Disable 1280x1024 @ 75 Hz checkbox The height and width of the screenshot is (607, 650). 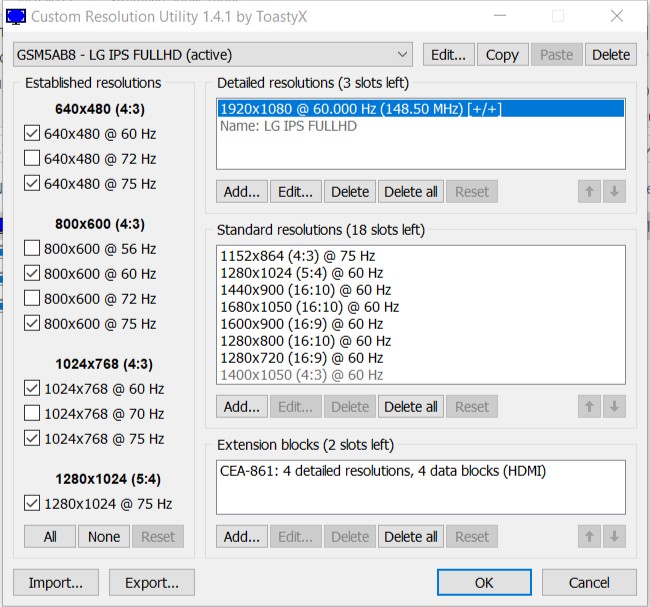point(33,504)
